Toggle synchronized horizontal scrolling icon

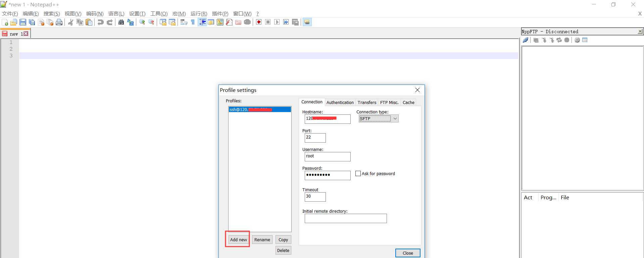point(172,22)
